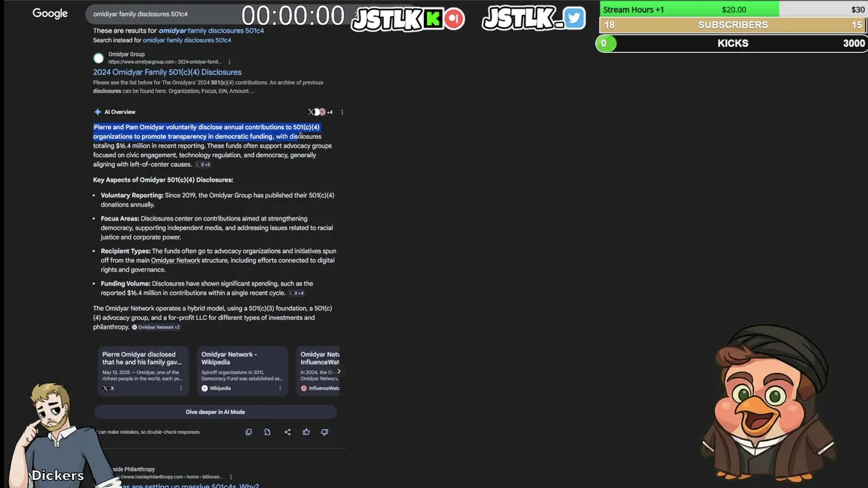The image size is (868, 488).
Task: Click the Google logo
Action: point(50,14)
